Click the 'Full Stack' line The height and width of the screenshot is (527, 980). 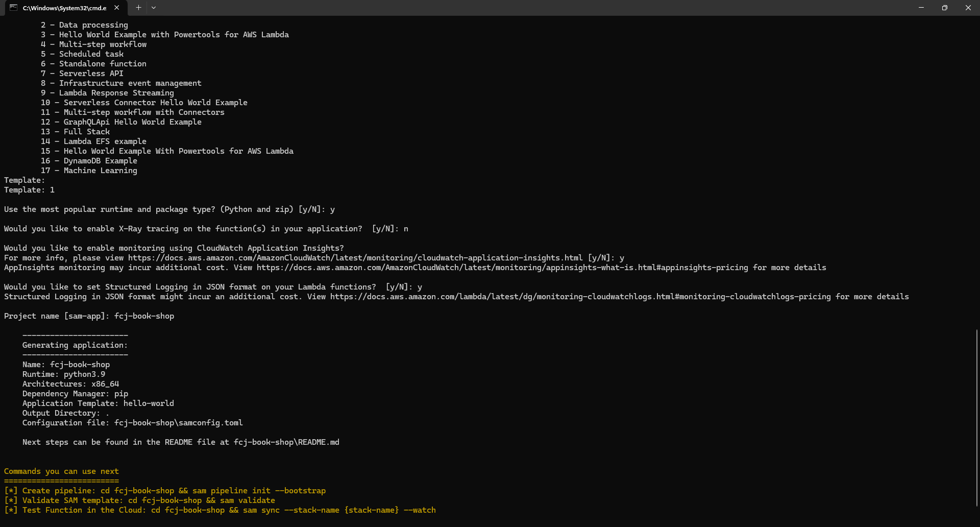click(x=75, y=132)
